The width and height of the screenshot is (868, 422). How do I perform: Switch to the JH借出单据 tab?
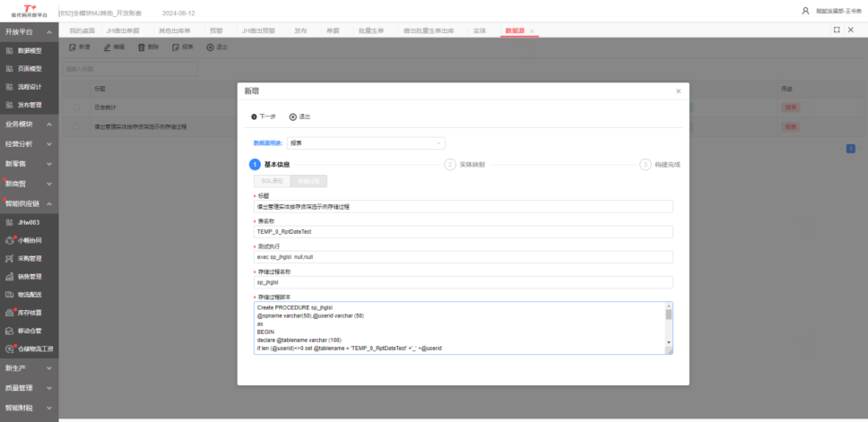coord(123,30)
